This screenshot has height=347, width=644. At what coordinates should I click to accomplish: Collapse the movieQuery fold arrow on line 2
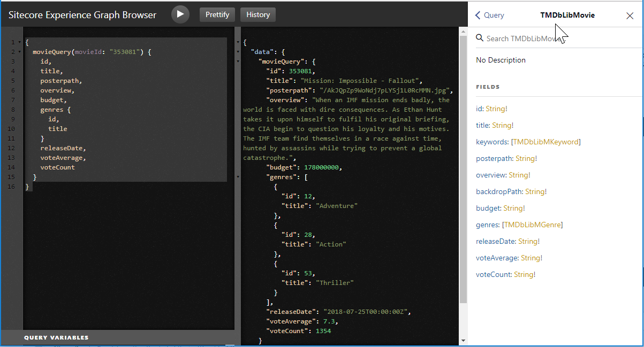[20, 52]
